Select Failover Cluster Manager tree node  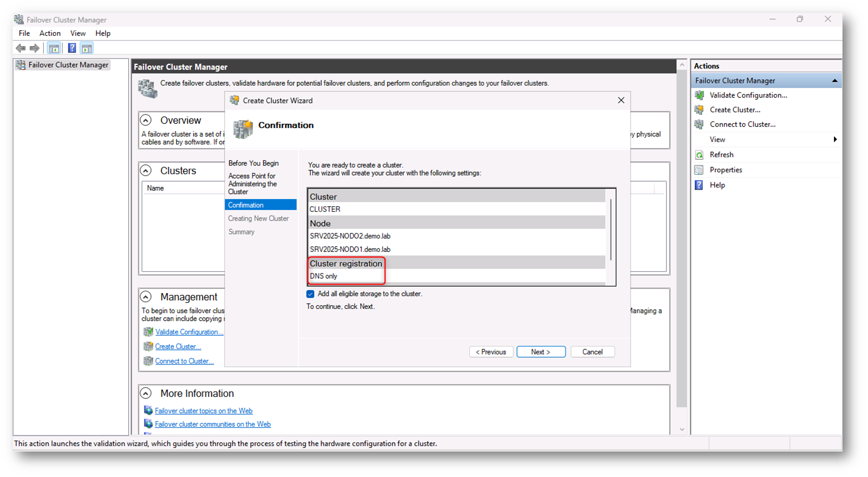coord(68,65)
